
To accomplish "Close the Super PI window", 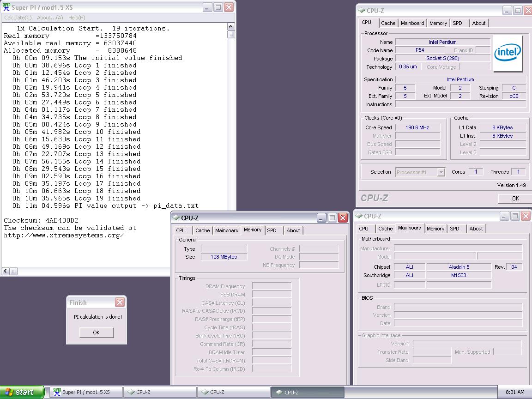I will [x=229, y=7].
